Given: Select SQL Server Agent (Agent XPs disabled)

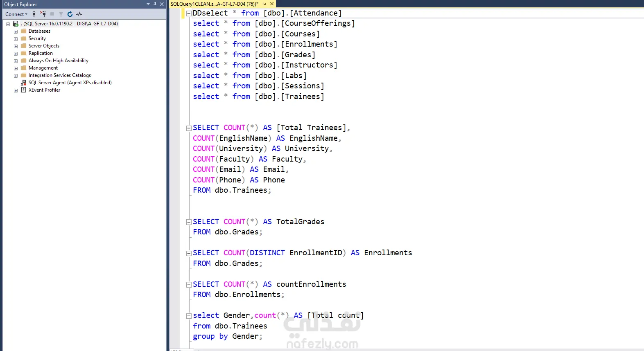Looking at the screenshot, I should (70, 83).
